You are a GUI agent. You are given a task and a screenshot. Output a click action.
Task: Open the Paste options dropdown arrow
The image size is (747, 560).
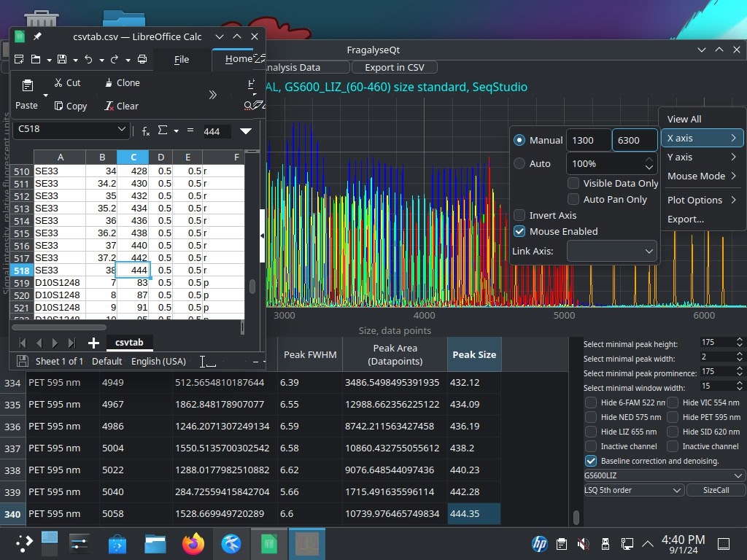click(46, 96)
